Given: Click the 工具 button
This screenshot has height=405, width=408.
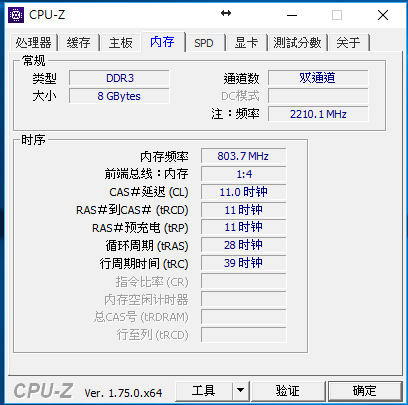Looking at the screenshot, I should click(x=204, y=391).
